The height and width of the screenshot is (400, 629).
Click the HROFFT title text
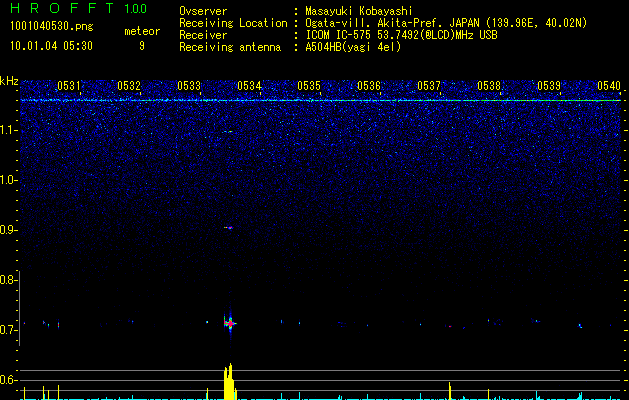click(x=54, y=9)
